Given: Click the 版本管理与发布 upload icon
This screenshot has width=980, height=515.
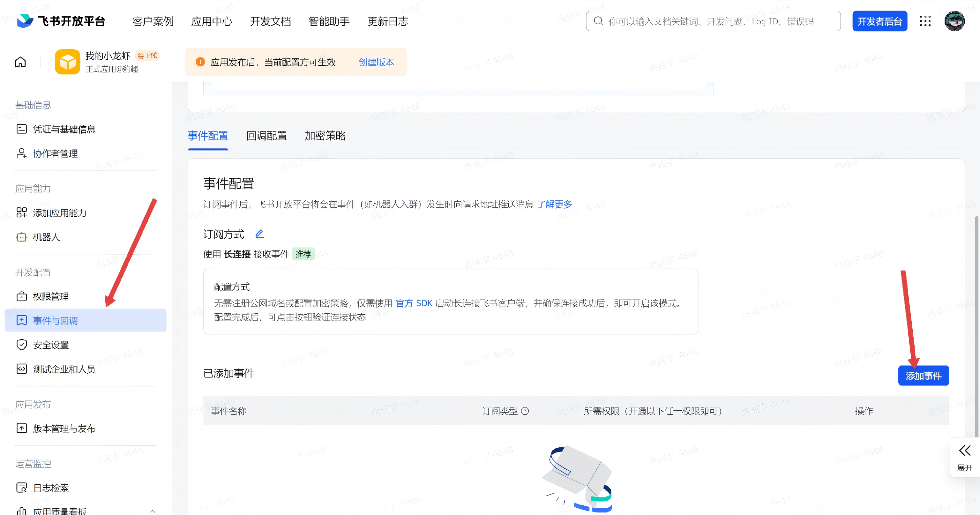Looking at the screenshot, I should point(22,428).
